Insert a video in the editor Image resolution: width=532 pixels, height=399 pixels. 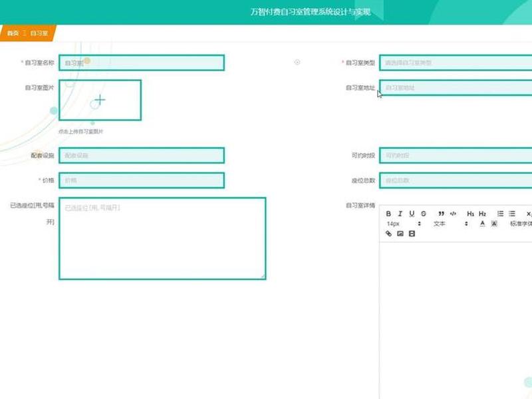[412, 233]
